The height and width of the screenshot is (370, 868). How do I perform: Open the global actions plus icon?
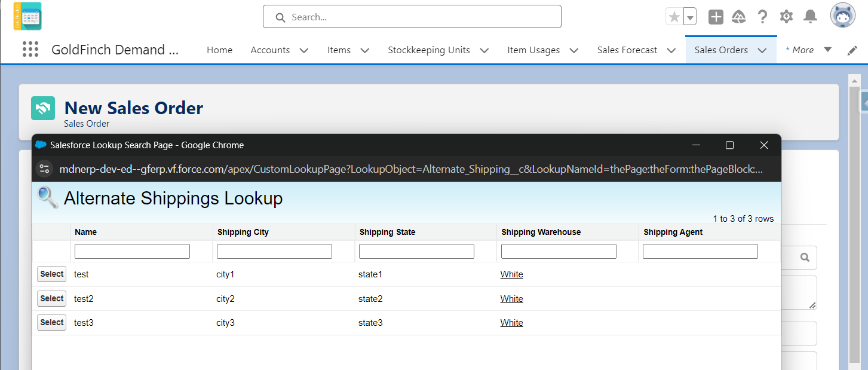click(x=716, y=17)
